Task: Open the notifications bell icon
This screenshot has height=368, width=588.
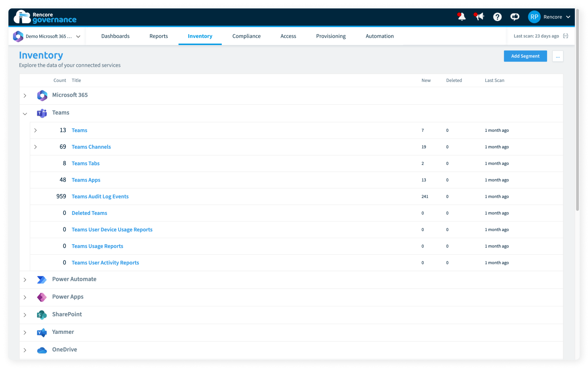Action: click(461, 16)
